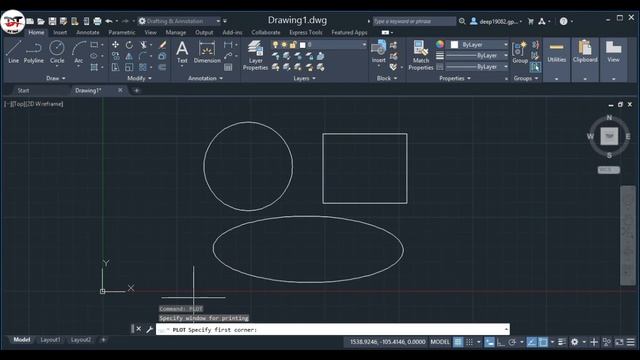The width and height of the screenshot is (640, 360).
Task: Click the Plot printer icon in quick access toolbar
Action: (x=97, y=21)
